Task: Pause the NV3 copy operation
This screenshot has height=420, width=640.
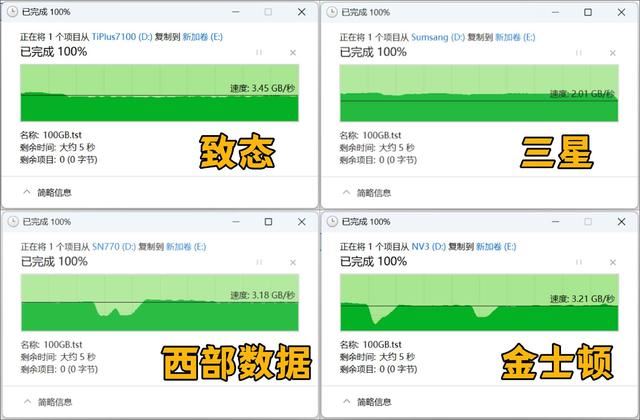Action: (x=578, y=262)
